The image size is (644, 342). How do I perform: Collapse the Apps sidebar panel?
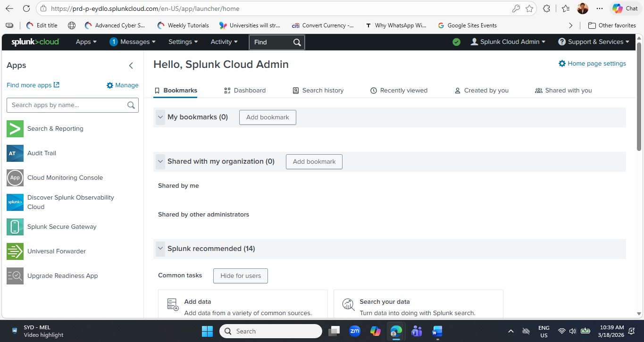pos(131,66)
